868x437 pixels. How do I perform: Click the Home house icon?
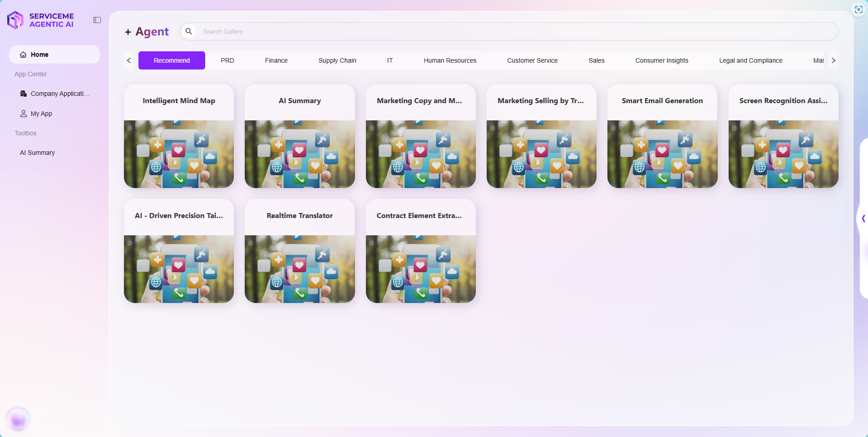[x=23, y=55]
